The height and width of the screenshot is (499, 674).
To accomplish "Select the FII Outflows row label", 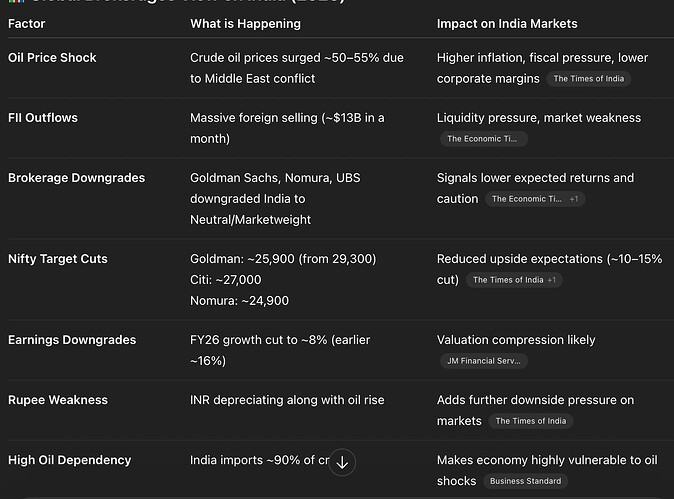I will (x=43, y=118).
